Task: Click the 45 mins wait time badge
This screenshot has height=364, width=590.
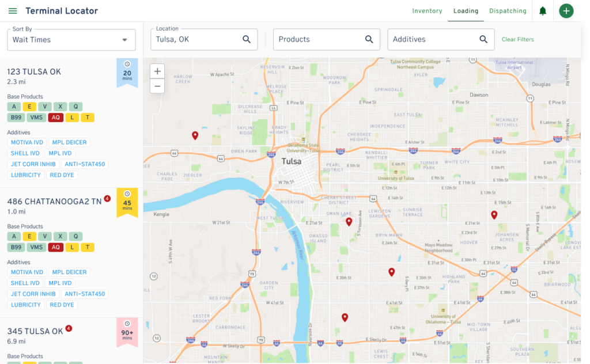Action: pyautogui.click(x=127, y=203)
